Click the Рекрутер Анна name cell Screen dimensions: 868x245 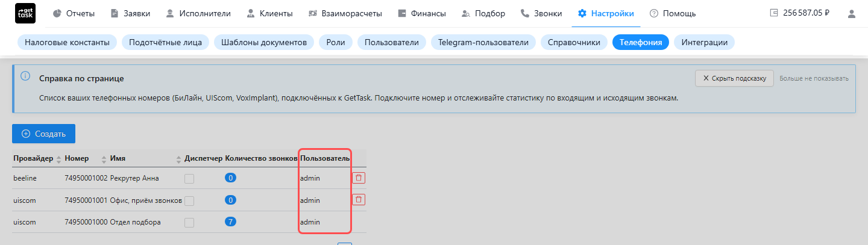pos(134,178)
